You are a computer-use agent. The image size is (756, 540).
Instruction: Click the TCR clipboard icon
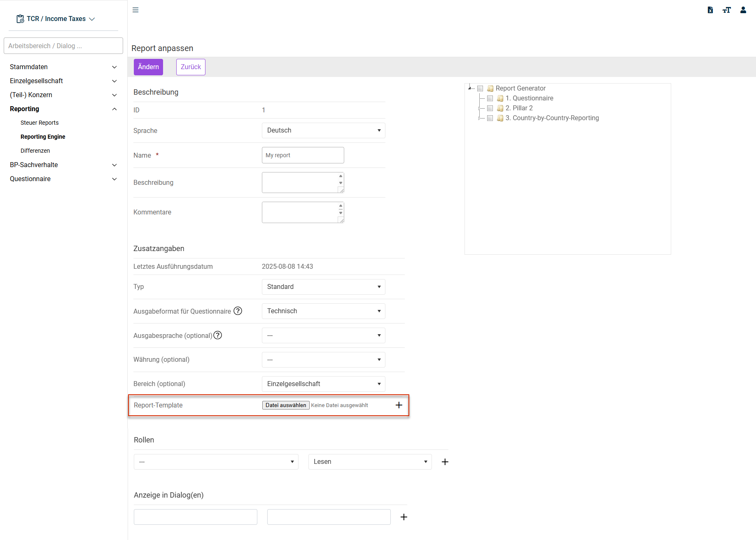click(20, 19)
